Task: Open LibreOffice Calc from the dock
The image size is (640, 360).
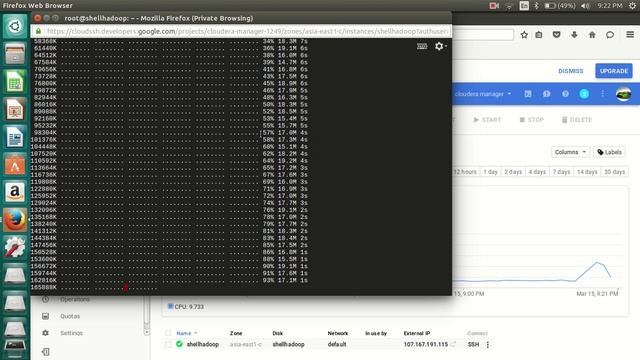Action: coord(15,81)
